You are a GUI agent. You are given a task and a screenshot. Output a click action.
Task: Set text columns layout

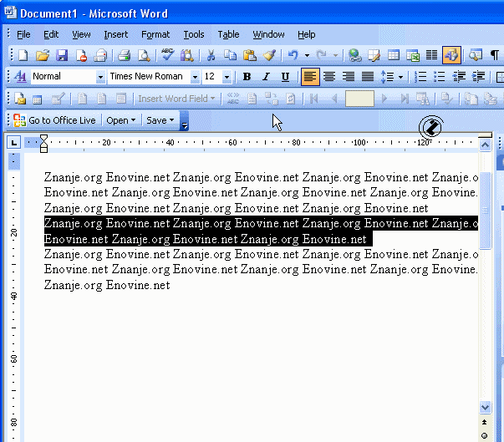[431, 56]
